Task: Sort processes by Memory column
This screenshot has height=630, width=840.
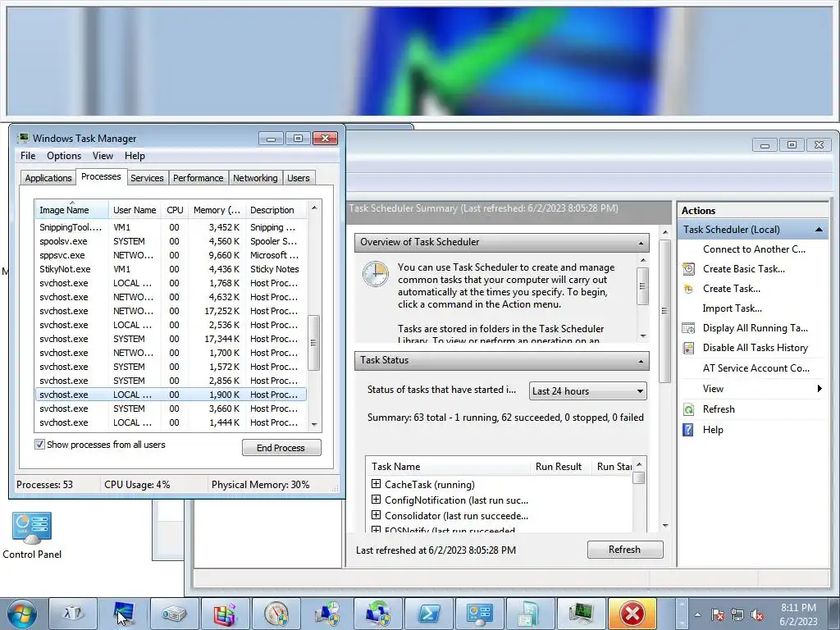Action: point(217,210)
